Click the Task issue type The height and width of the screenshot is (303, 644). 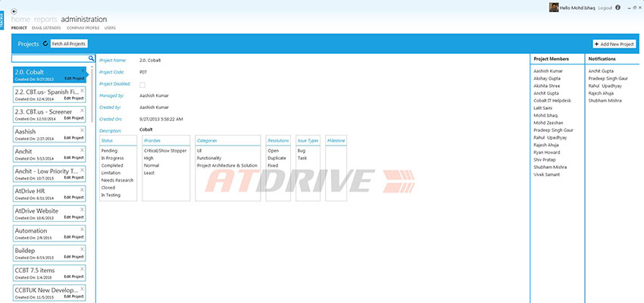(x=302, y=158)
